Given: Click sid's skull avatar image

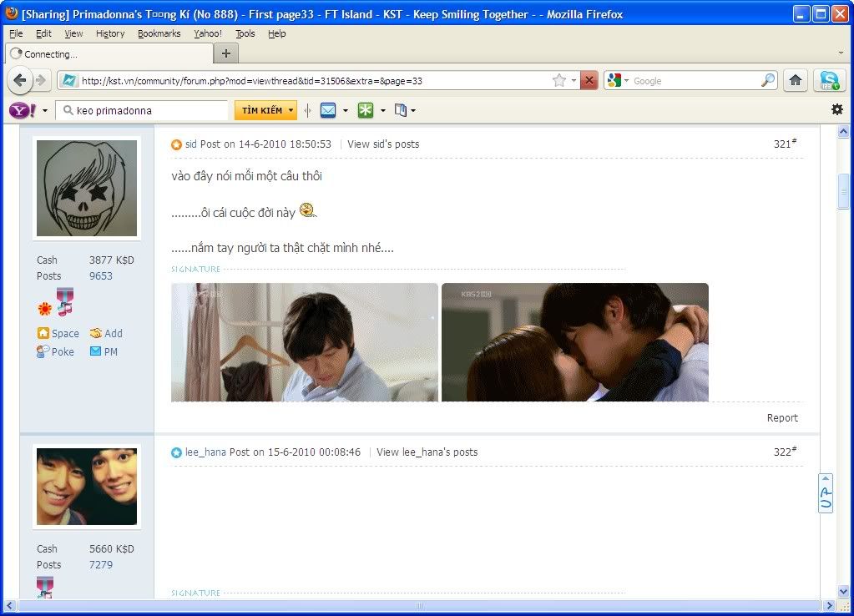Looking at the screenshot, I should click(x=87, y=189).
